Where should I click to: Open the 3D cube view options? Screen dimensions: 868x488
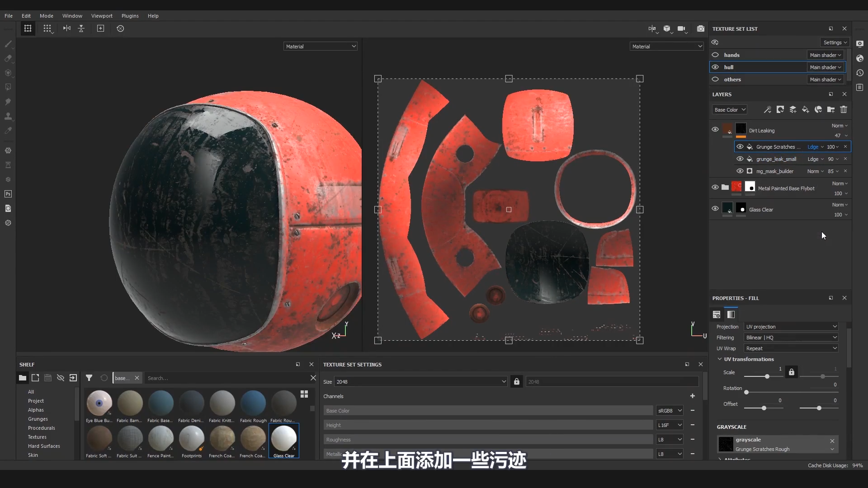(x=667, y=29)
